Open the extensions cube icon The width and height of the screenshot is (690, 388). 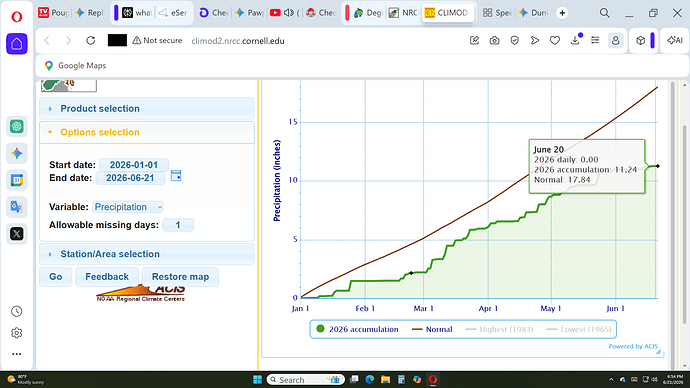point(641,40)
